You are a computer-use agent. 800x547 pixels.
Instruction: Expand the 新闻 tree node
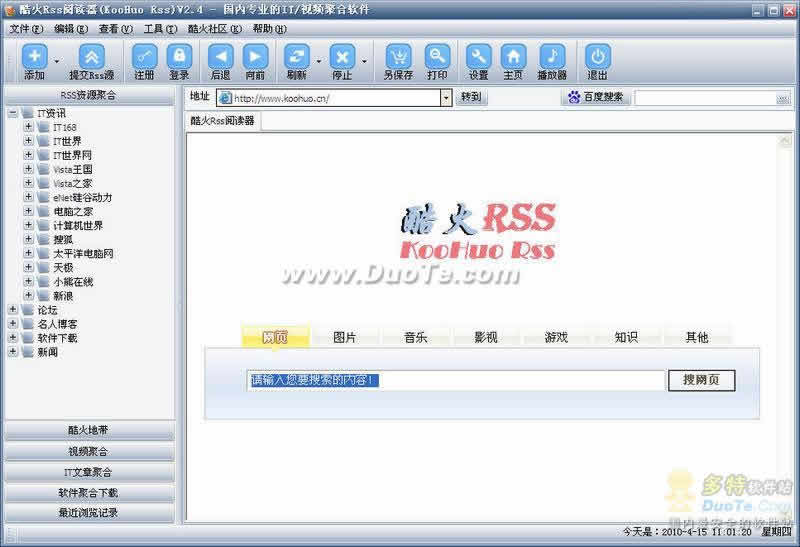click(x=13, y=352)
